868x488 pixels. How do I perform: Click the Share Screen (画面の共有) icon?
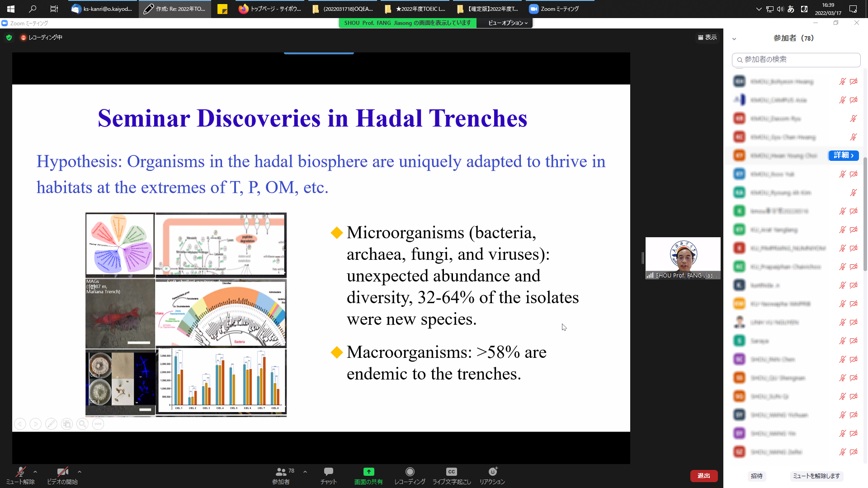(368, 472)
